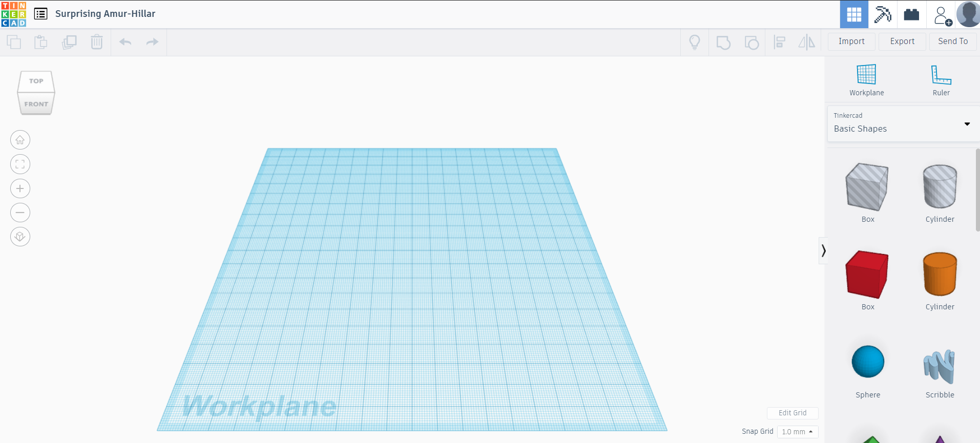Click the Fit all in view button
This screenshot has width=980, height=443.
coord(20,164)
